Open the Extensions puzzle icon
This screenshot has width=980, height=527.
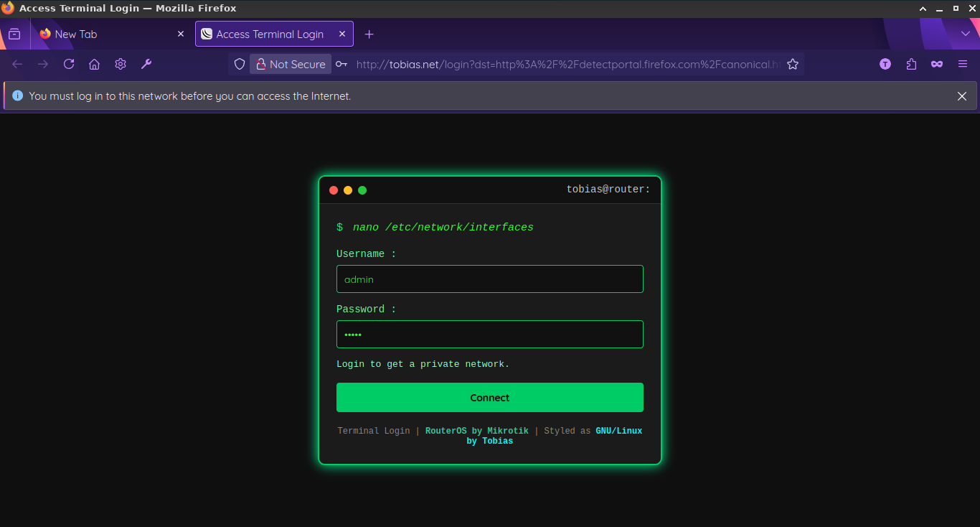[x=911, y=64]
